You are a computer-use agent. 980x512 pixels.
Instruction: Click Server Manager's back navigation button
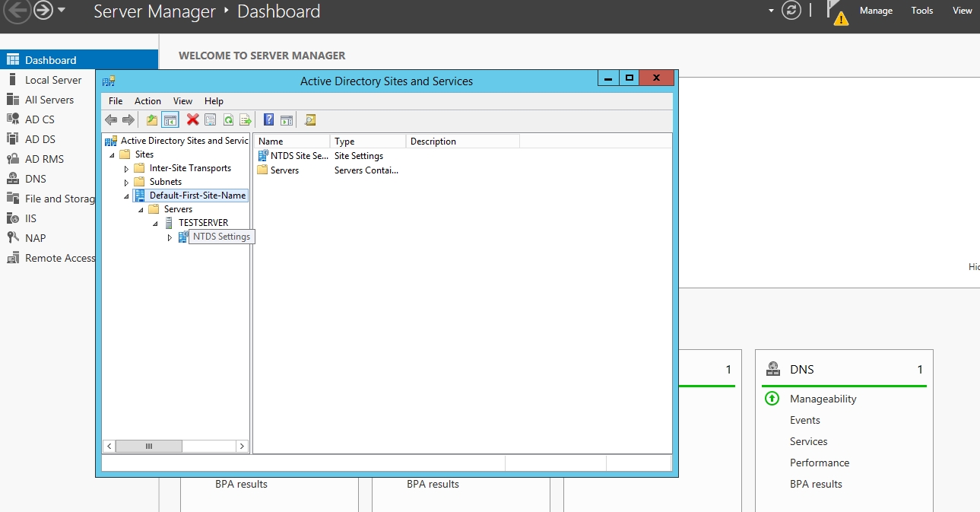[x=18, y=11]
